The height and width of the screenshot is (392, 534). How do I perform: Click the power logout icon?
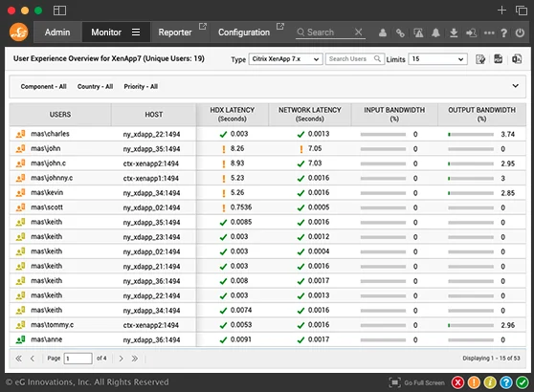[520, 33]
